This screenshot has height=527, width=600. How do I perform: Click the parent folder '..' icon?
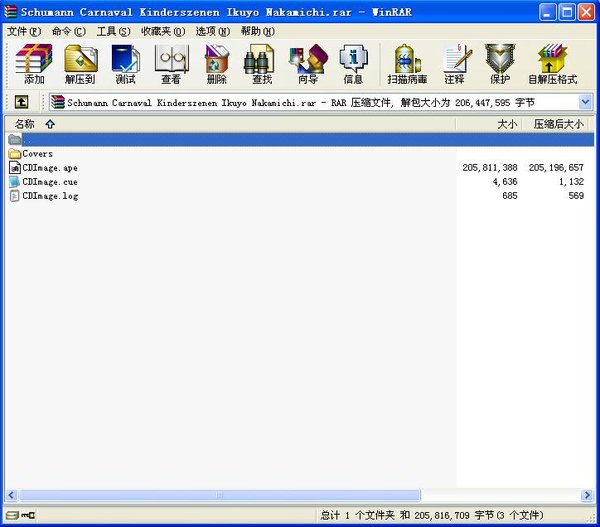(15, 140)
